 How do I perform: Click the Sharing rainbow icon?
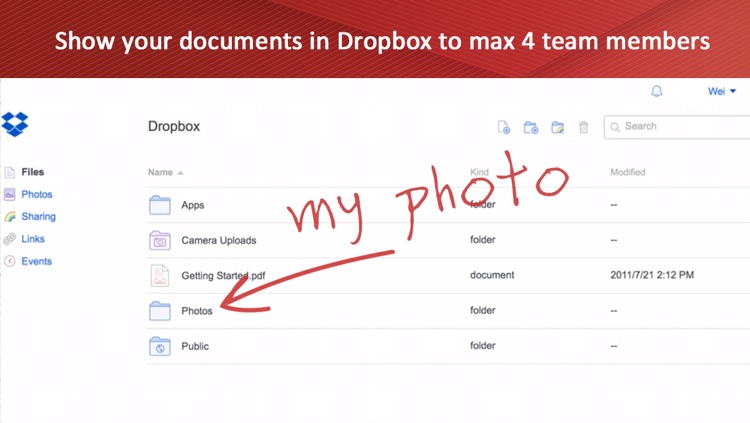coord(10,217)
